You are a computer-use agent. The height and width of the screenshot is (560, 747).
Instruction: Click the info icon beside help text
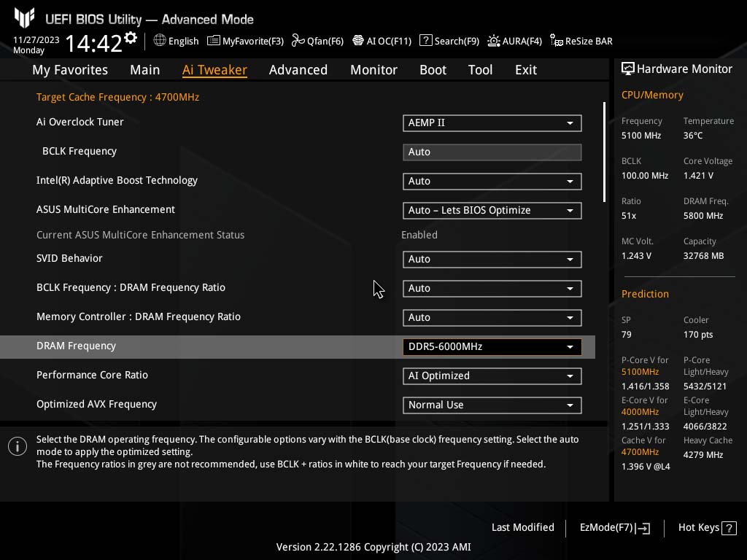(x=18, y=446)
